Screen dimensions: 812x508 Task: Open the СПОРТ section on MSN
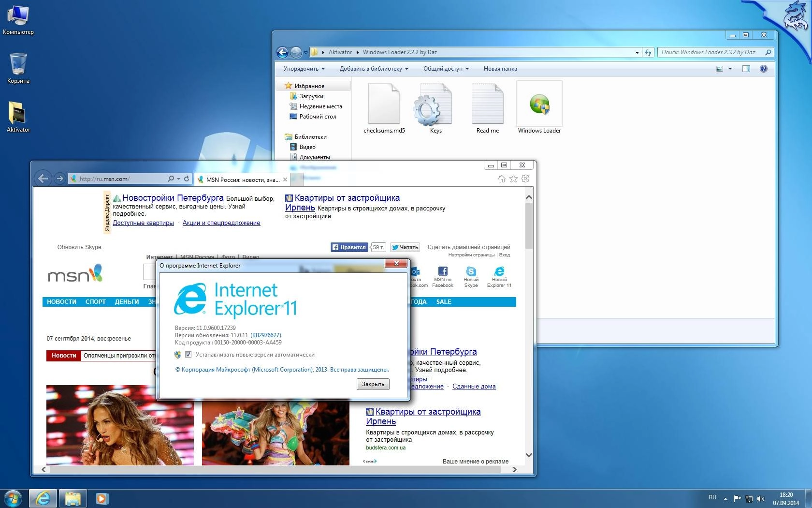point(96,302)
